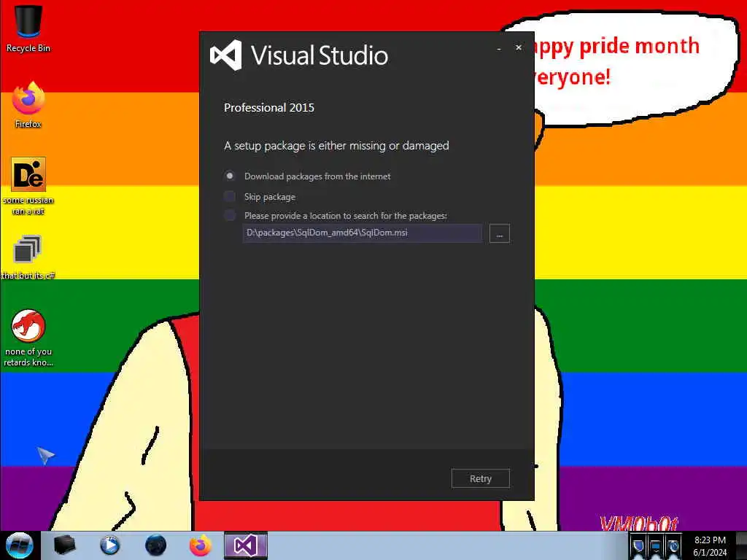The width and height of the screenshot is (747, 560).
Task: Click "A setup package is either missing" message
Action: [x=337, y=146]
